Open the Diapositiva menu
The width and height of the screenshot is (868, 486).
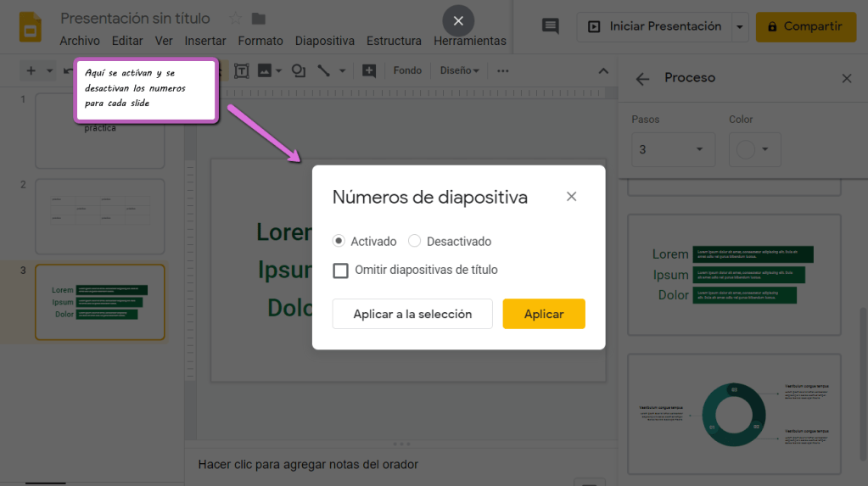pyautogui.click(x=324, y=41)
